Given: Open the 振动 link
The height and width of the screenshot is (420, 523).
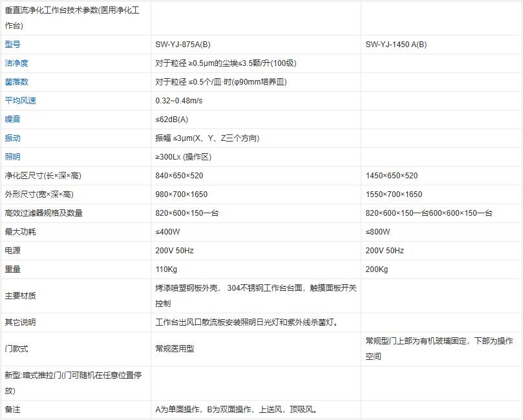Looking at the screenshot, I should tap(13, 138).
